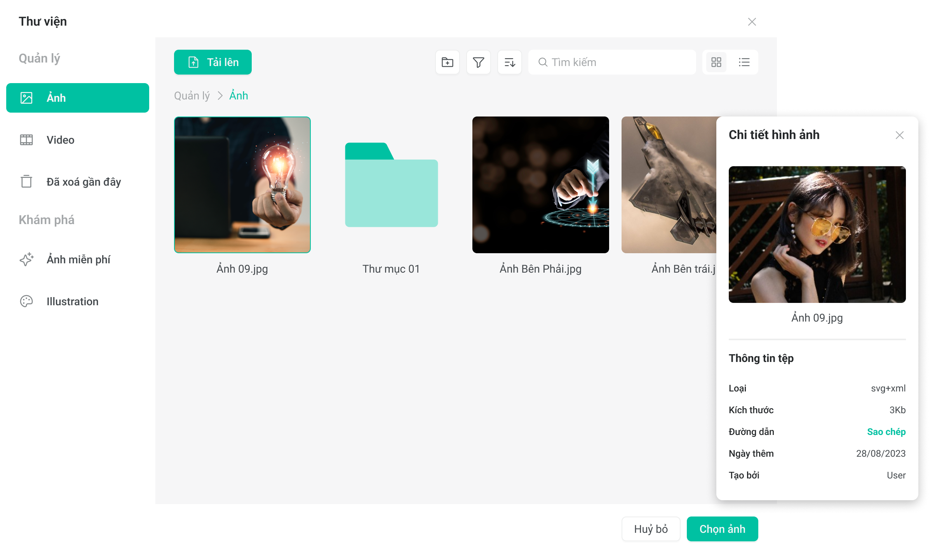Click the Chọn ảnh button

click(722, 529)
